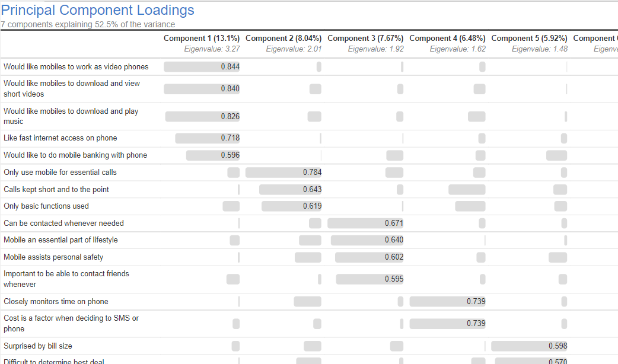Select the Component 2 column header
The width and height of the screenshot is (618, 364).
[x=283, y=38]
